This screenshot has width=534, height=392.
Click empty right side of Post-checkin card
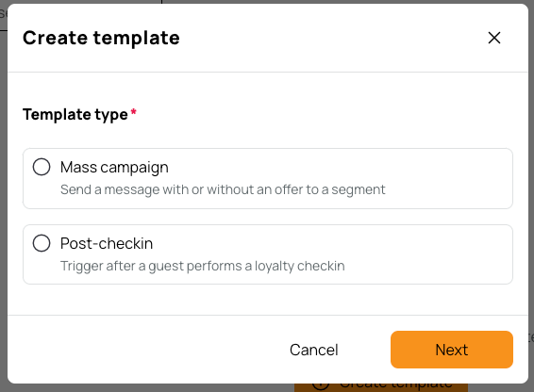[x=429, y=254]
